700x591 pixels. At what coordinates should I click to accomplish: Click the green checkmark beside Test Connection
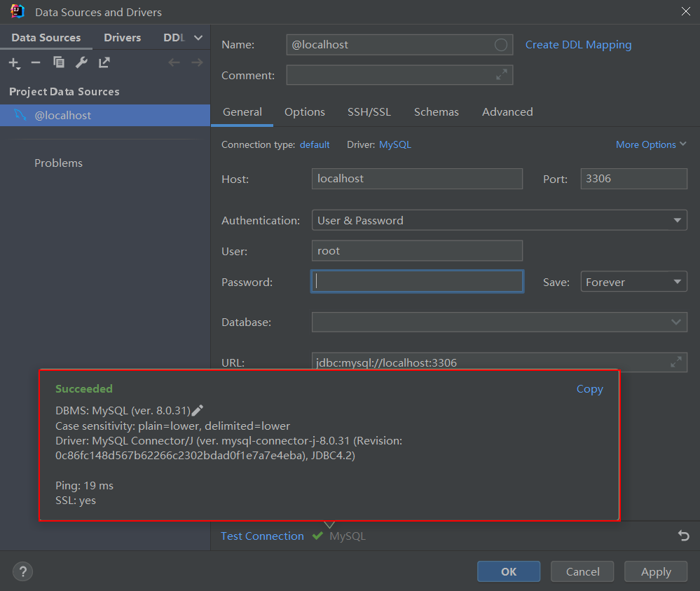(x=318, y=536)
